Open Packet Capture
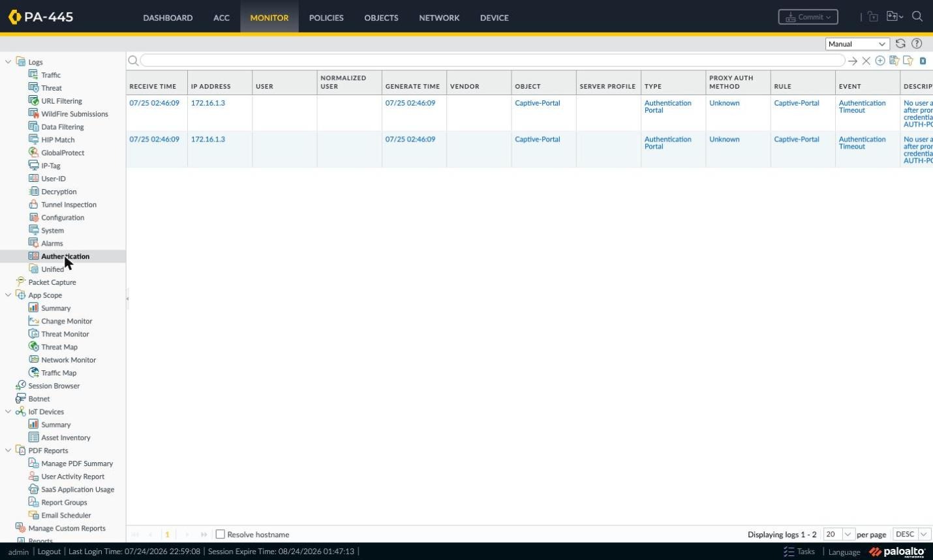The height and width of the screenshot is (560, 933). click(x=52, y=282)
